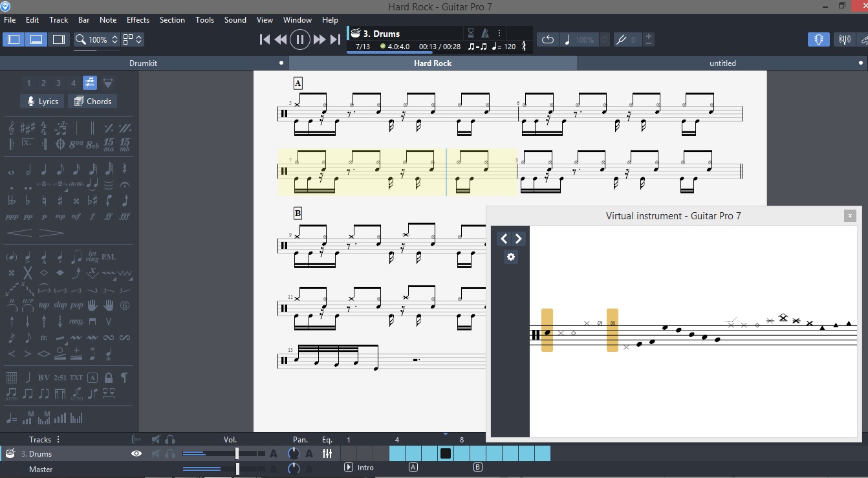Toggle the right inspector panel
Image resolution: width=868 pixels, height=478 pixels.
[59, 39]
